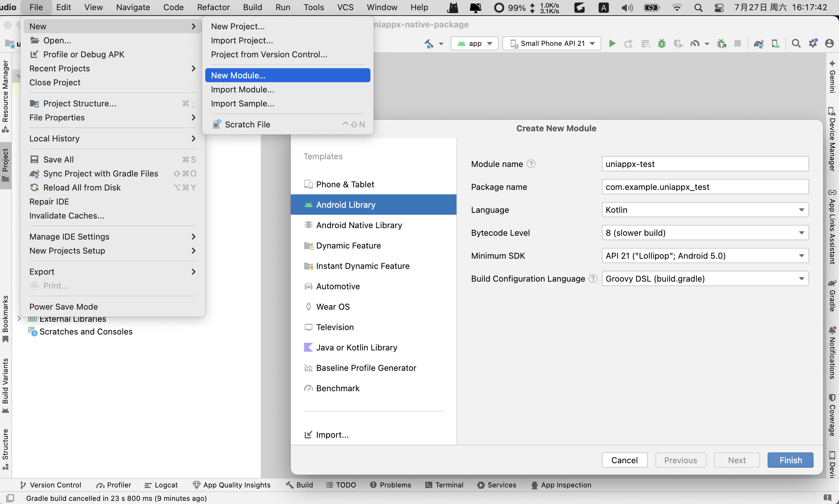Open the Gemini tool window
This screenshot has width=839, height=504.
coord(832,76)
